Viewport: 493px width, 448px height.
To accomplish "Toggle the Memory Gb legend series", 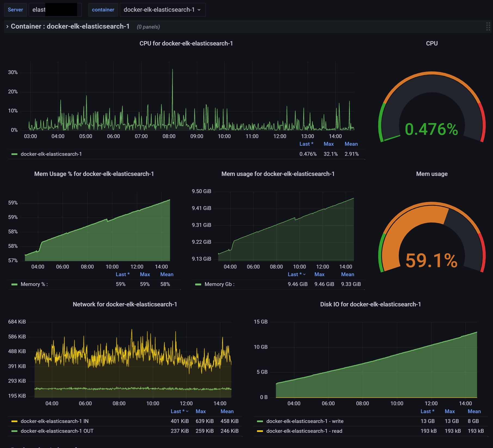I will pyautogui.click(x=219, y=284).
